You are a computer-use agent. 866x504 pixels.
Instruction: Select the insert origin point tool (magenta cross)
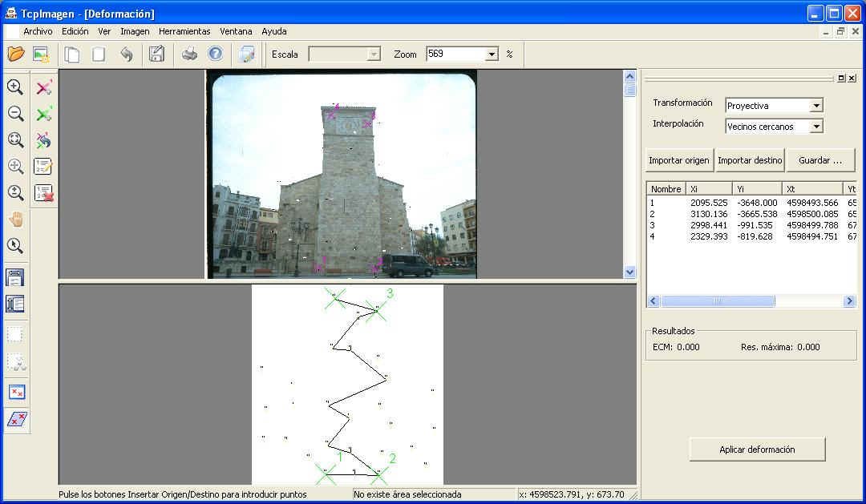pos(44,87)
